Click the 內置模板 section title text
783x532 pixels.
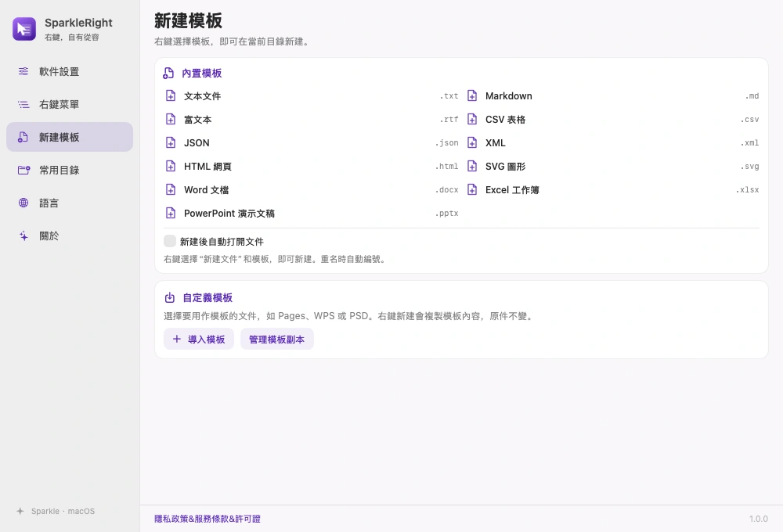(202, 74)
